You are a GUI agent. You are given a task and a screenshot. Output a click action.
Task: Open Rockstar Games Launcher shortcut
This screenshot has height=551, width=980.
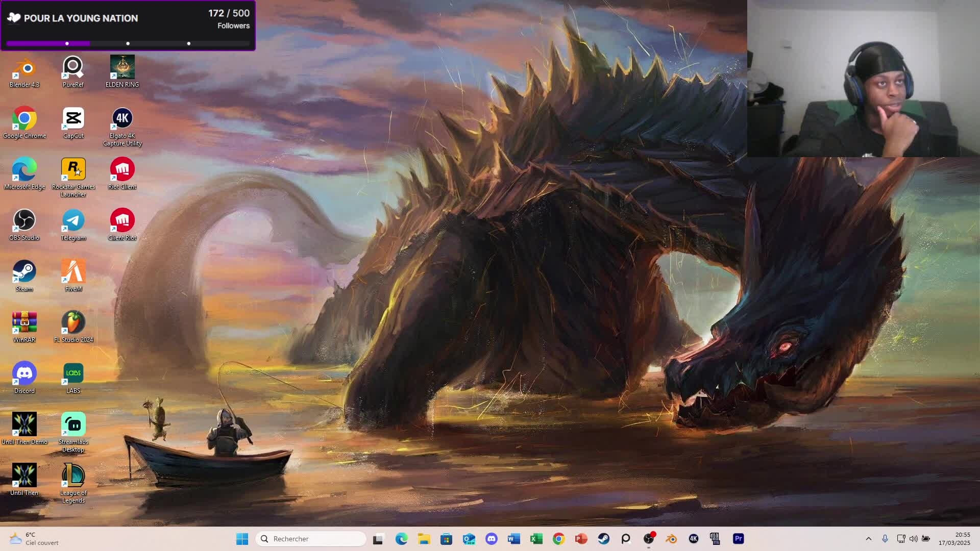tap(73, 178)
